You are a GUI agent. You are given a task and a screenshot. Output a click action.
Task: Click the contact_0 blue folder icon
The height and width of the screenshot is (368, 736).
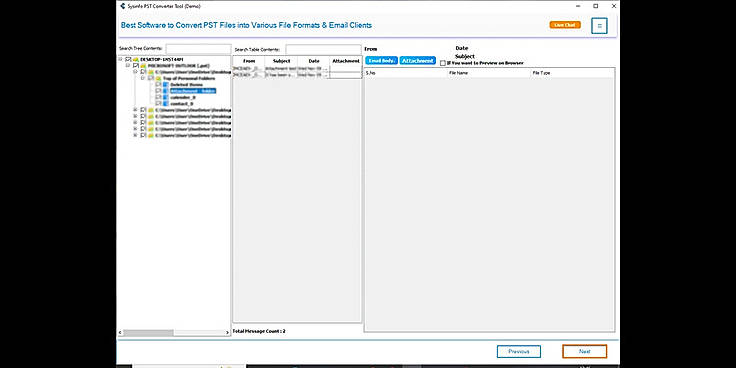coord(165,103)
